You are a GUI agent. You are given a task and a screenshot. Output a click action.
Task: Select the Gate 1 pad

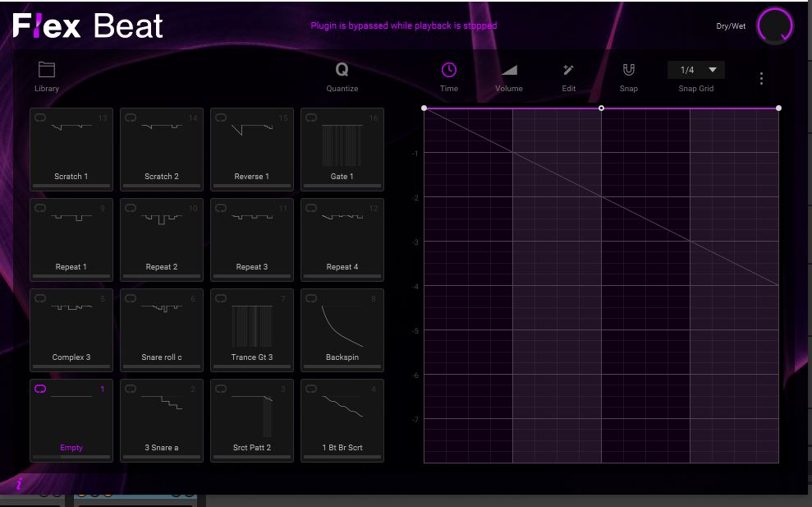(342, 149)
